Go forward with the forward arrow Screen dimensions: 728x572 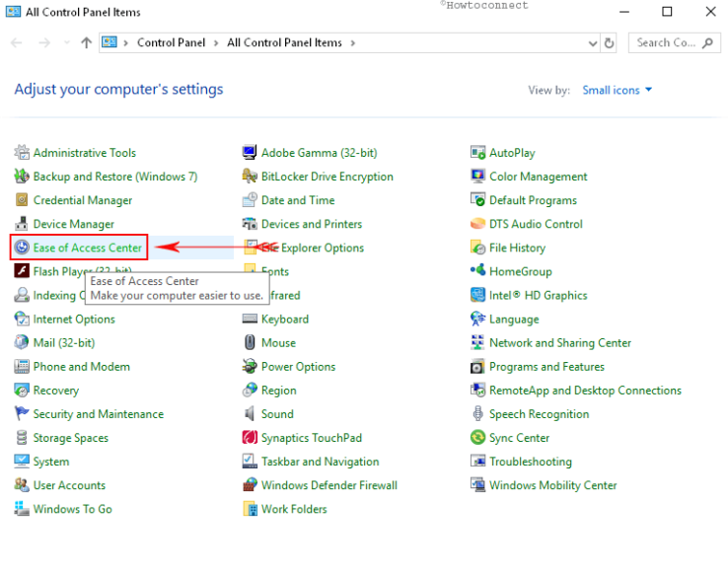44,43
